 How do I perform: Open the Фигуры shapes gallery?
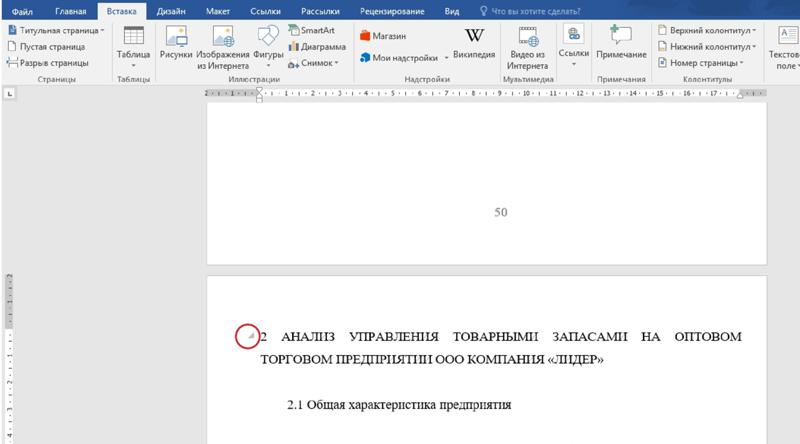coord(268,46)
